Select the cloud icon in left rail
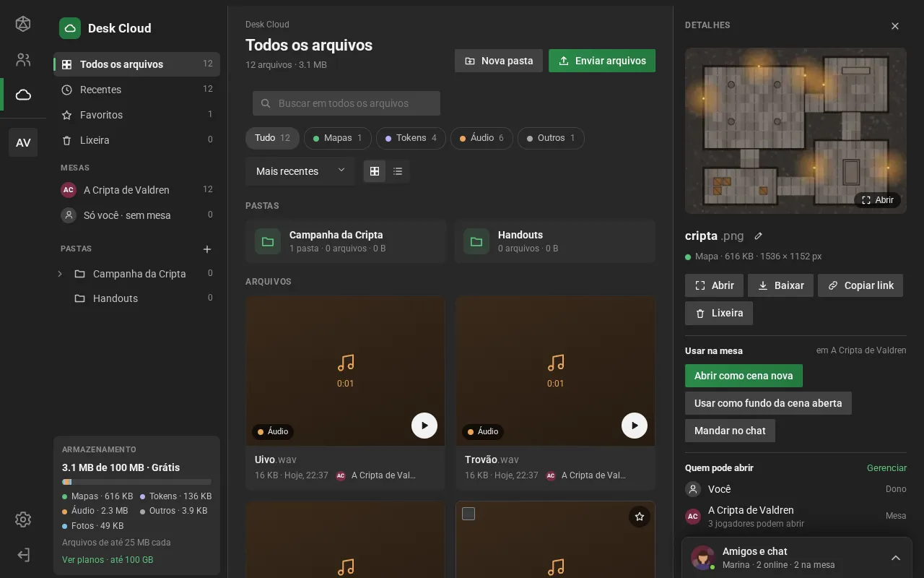Image resolution: width=924 pixels, height=578 pixels. (23, 95)
